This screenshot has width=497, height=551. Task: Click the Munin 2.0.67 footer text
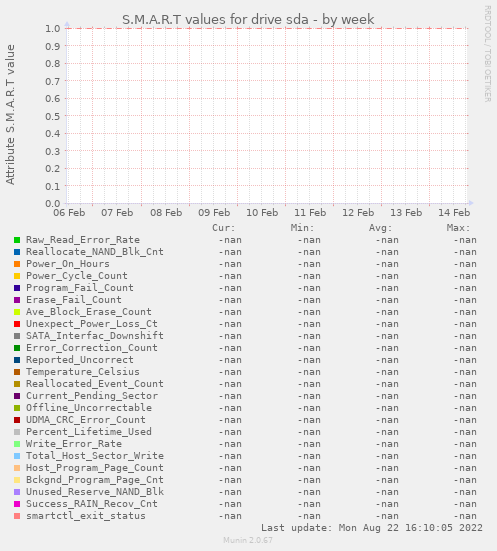248,540
